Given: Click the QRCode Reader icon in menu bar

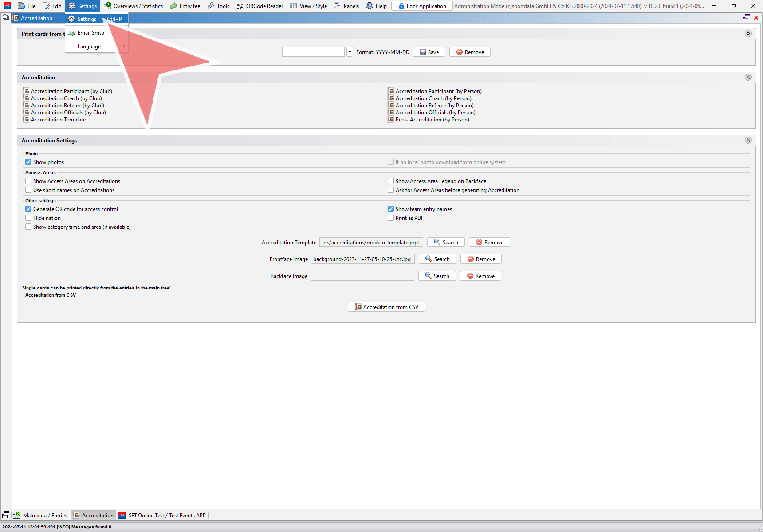Looking at the screenshot, I should pos(240,6).
